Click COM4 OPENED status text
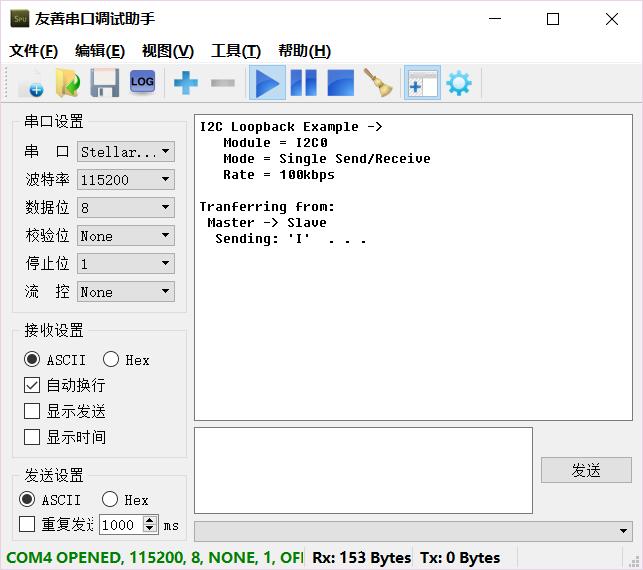643x570 pixels. [x=154, y=558]
